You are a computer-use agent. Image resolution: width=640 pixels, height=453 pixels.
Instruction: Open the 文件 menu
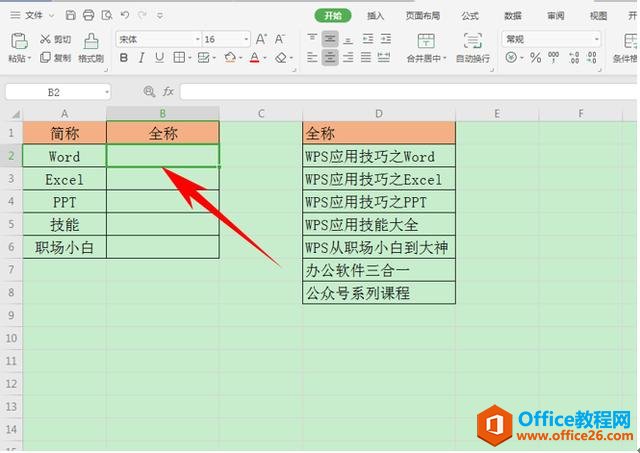[33, 16]
